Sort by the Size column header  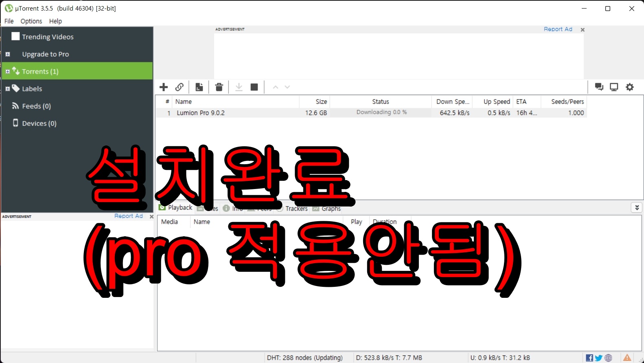click(314, 101)
